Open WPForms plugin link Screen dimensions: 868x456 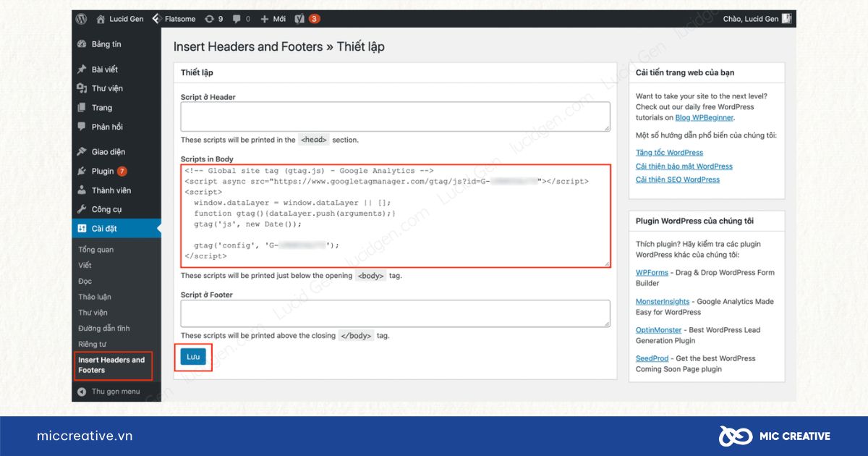coord(652,273)
